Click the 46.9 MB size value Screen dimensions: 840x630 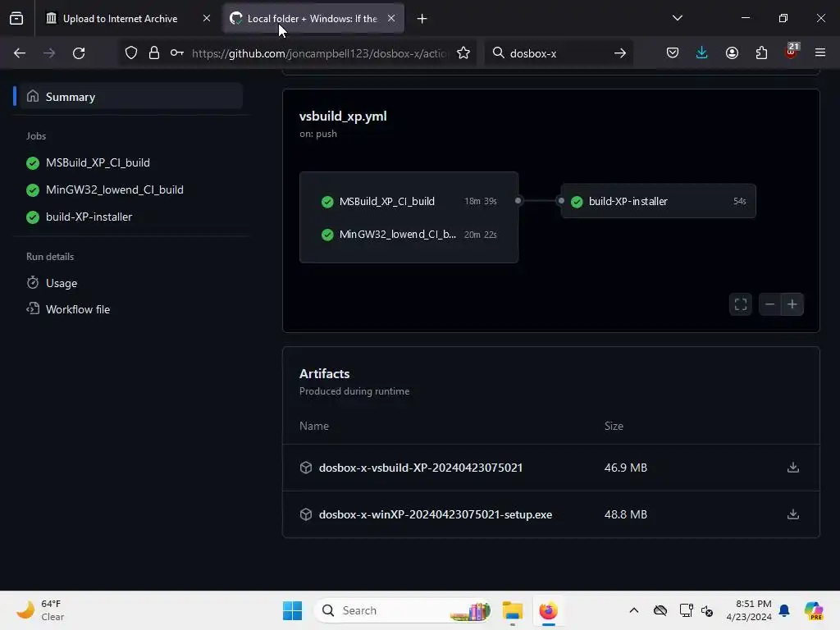(x=626, y=468)
